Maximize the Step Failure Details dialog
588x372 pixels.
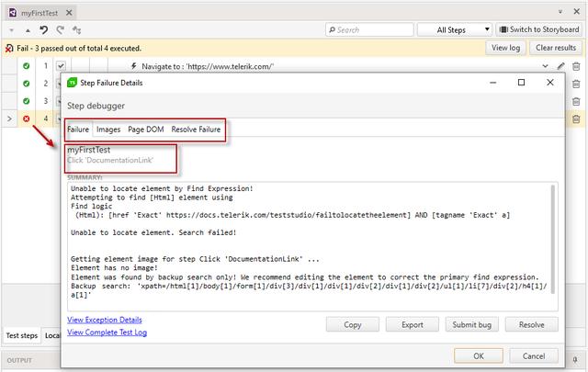pyautogui.click(x=521, y=82)
